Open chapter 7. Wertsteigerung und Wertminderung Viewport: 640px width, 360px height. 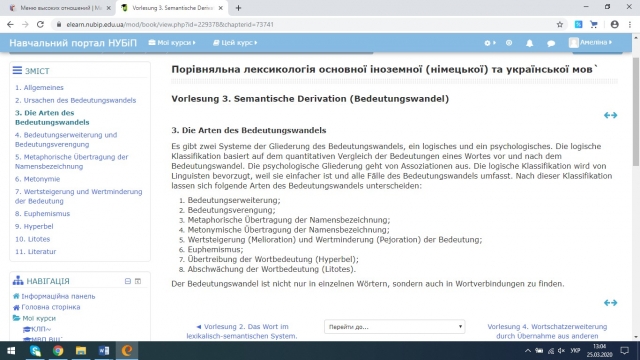pos(79,196)
